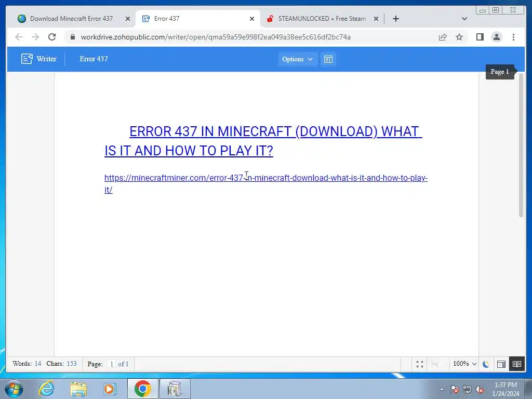This screenshot has width=532, height=399.
Task: Go back to the previous page
Action: (x=19, y=37)
